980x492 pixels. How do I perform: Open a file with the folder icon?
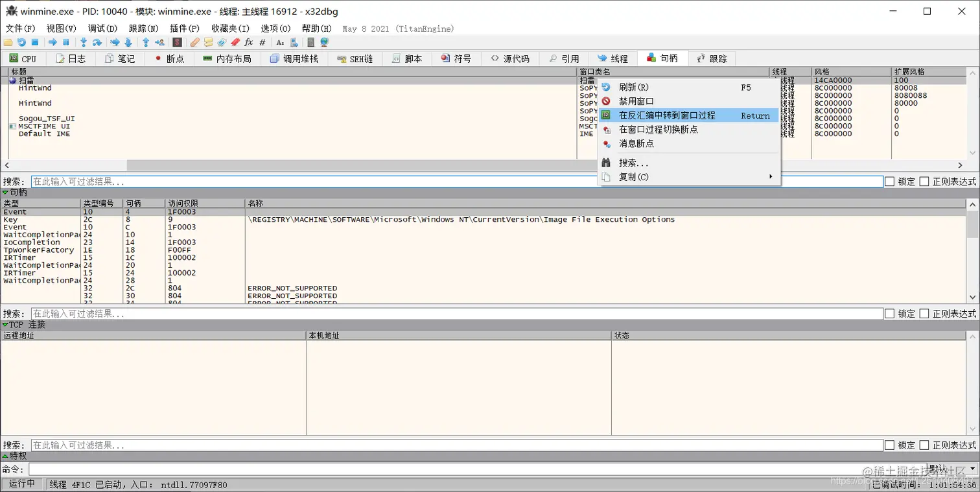8,42
